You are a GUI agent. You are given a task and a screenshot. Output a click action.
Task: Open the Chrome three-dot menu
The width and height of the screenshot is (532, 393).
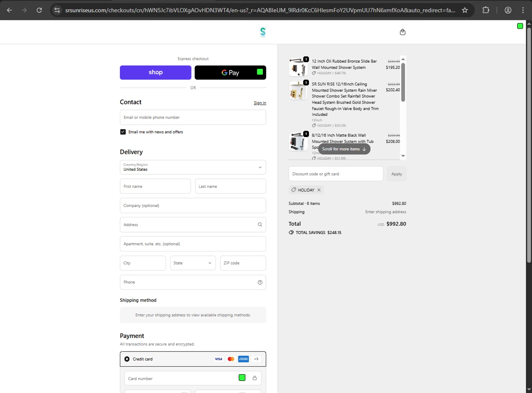[x=523, y=10]
